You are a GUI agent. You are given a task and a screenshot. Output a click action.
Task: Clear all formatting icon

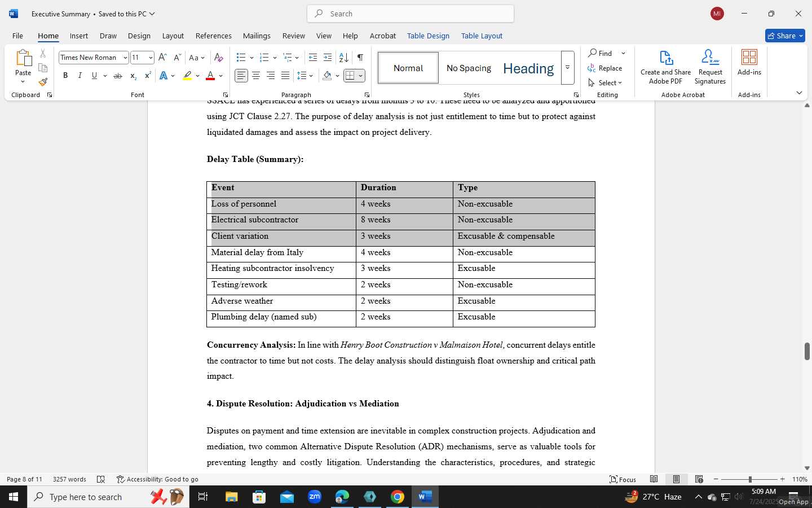[x=219, y=58]
